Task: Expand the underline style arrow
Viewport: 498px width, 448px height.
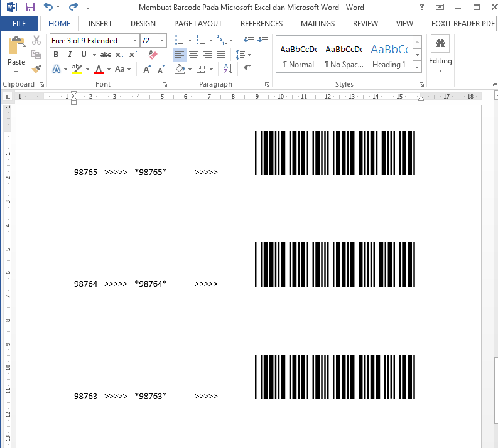Action: (x=94, y=55)
